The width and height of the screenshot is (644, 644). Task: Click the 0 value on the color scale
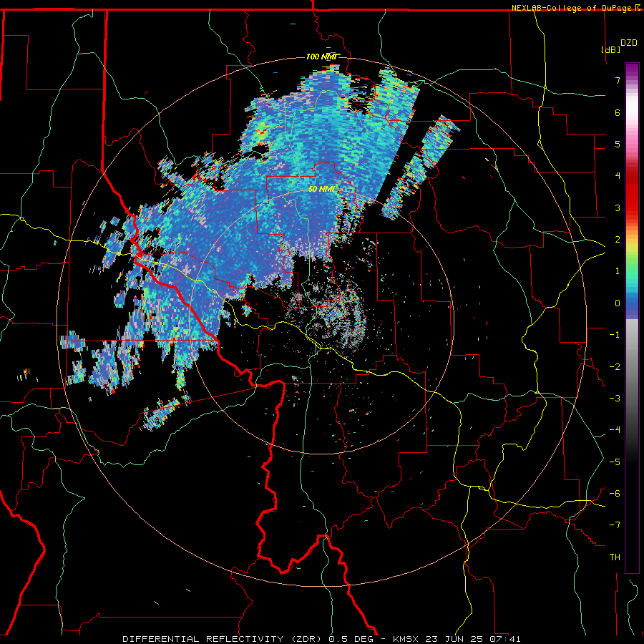pyautogui.click(x=618, y=303)
